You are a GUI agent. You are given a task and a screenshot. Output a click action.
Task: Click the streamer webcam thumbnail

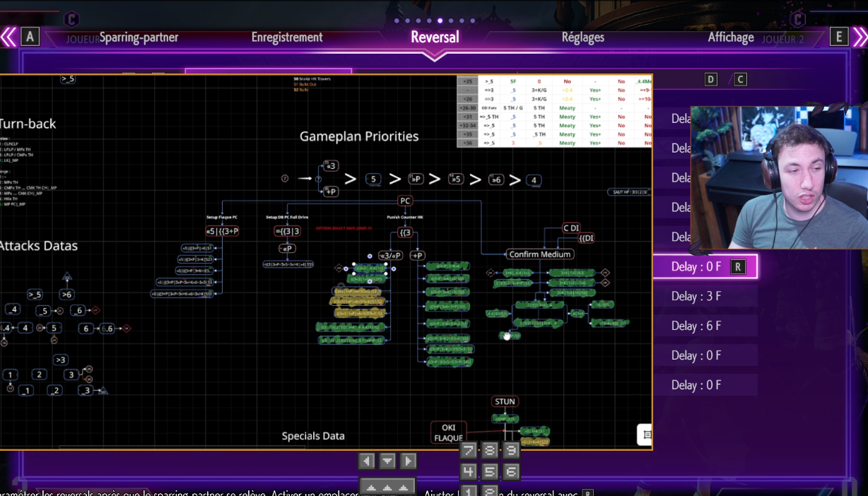[x=779, y=177]
